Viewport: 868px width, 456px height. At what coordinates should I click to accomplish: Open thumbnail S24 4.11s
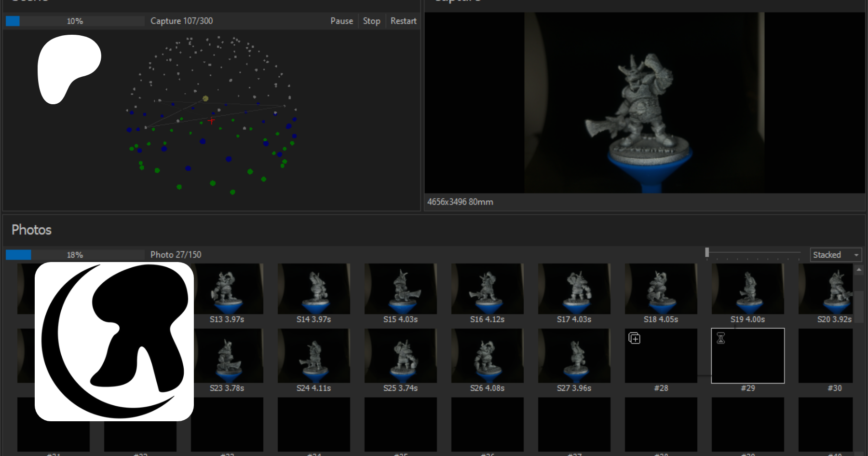314,356
